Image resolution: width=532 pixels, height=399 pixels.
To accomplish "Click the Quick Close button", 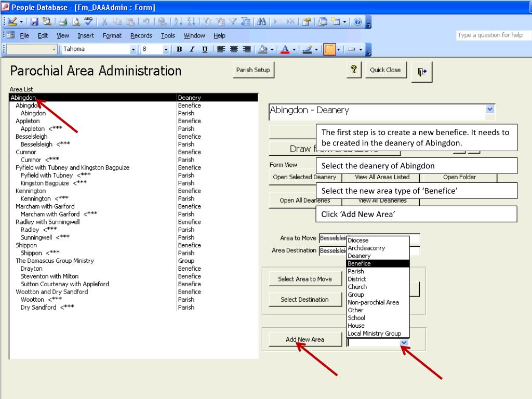I will 385,70.
